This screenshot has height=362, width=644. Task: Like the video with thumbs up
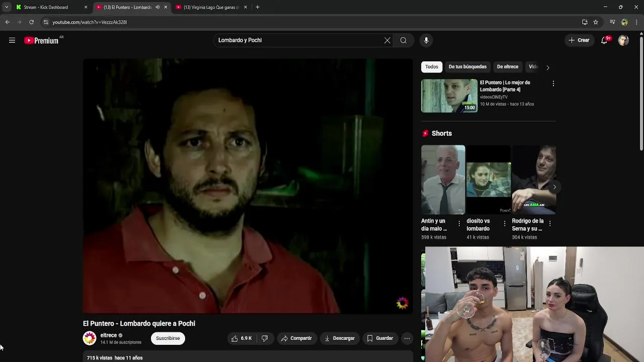pyautogui.click(x=242, y=338)
